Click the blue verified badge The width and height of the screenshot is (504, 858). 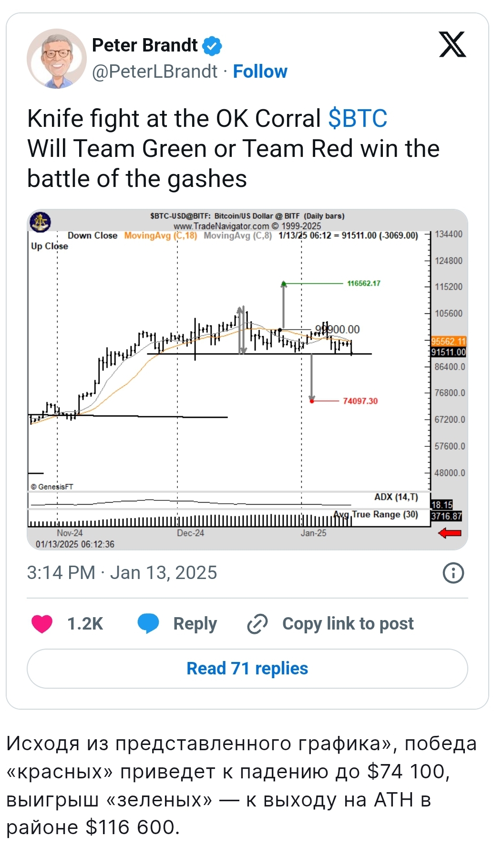[x=212, y=46]
